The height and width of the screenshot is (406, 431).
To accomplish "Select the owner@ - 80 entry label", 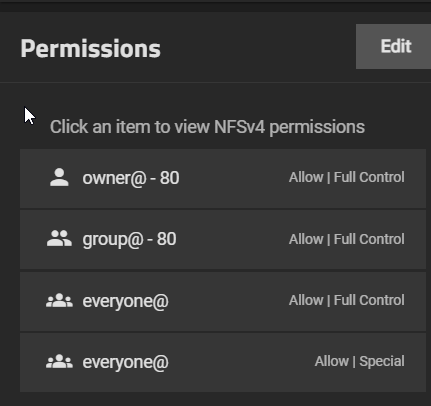I will (131, 178).
